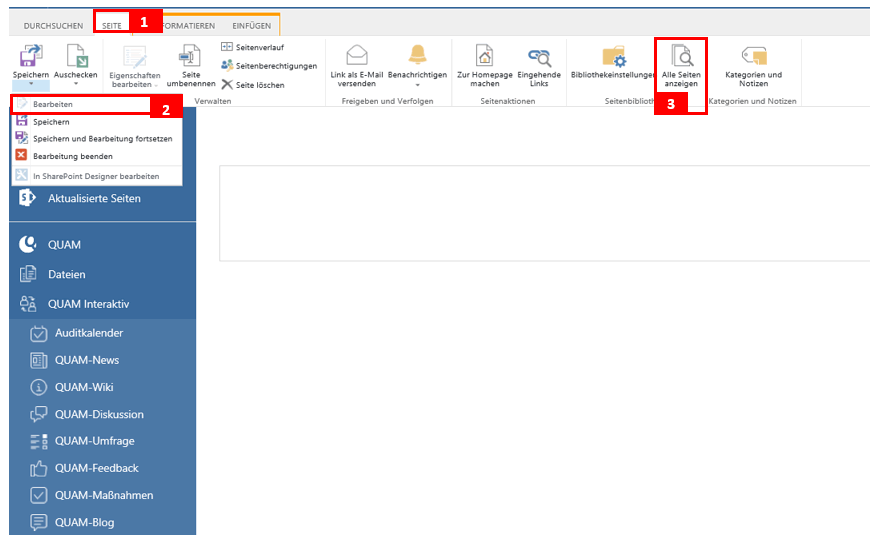
Task: Click the QUAM logo icon
Action: 28,244
